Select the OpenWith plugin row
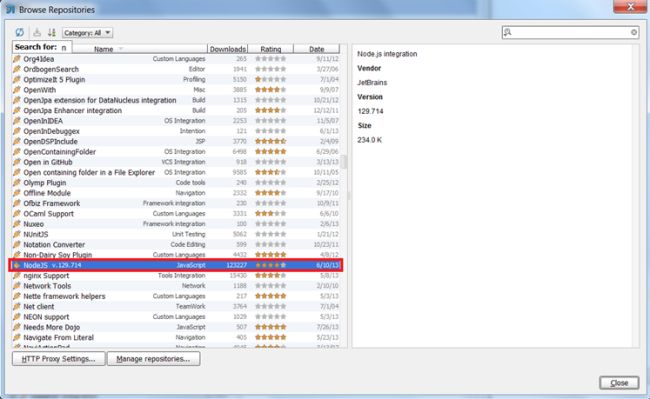Viewport: 650px width, 399px height. pos(176,90)
